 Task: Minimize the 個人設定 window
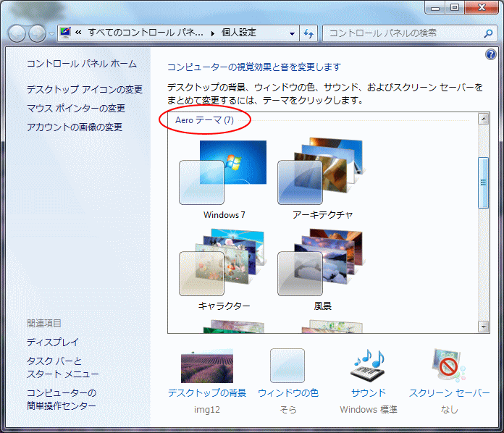point(435,8)
